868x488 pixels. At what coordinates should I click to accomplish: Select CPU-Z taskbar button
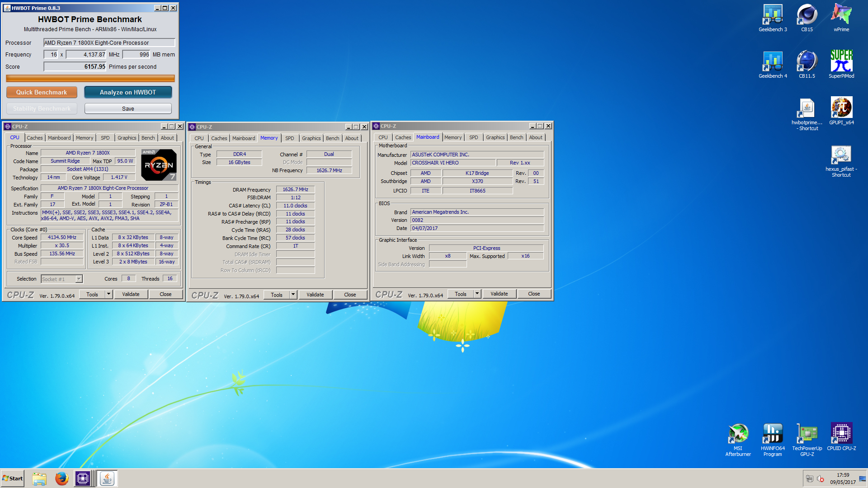click(83, 479)
